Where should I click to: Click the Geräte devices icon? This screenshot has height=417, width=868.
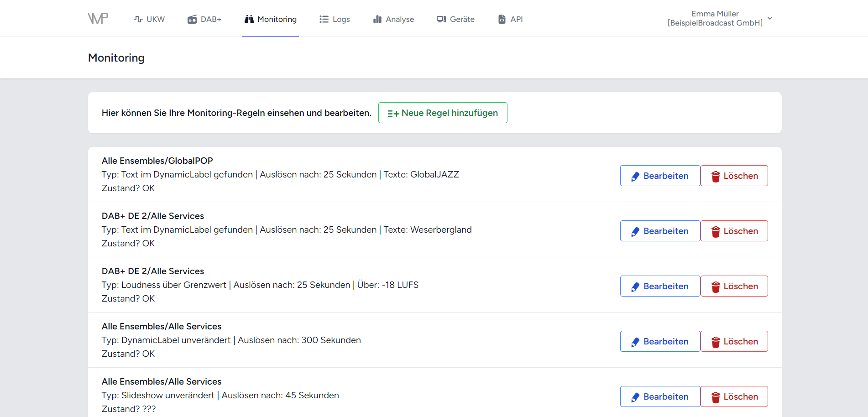click(x=441, y=19)
